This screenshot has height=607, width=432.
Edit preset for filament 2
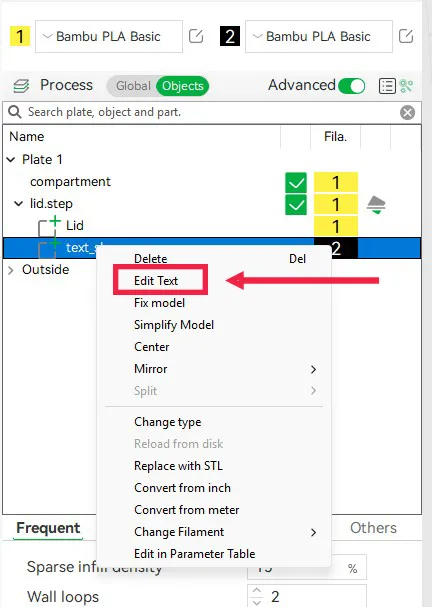(406, 36)
